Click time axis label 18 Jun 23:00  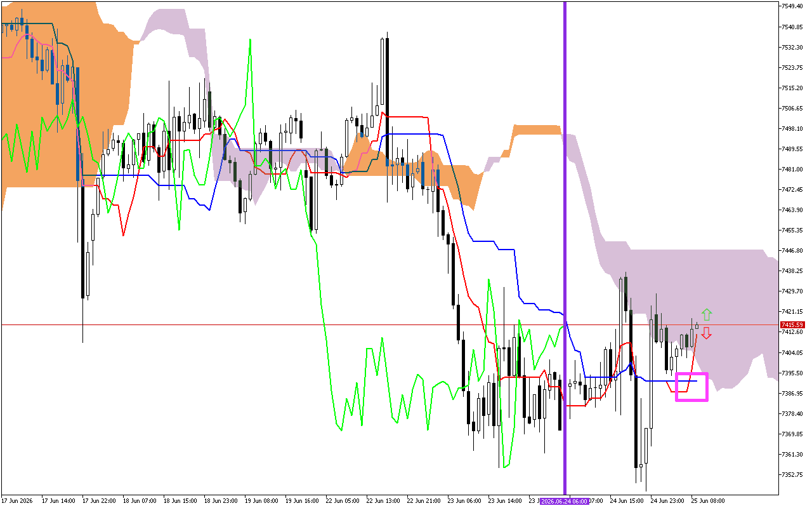[221, 501]
